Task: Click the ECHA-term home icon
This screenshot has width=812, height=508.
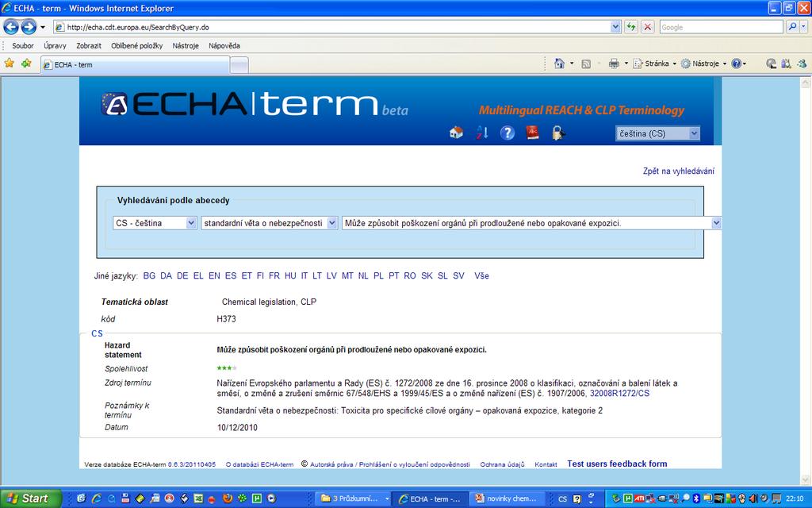Action: [456, 133]
